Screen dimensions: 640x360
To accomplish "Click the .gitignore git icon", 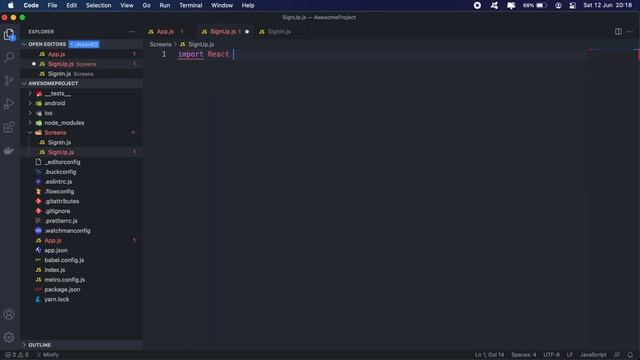I will 38,211.
